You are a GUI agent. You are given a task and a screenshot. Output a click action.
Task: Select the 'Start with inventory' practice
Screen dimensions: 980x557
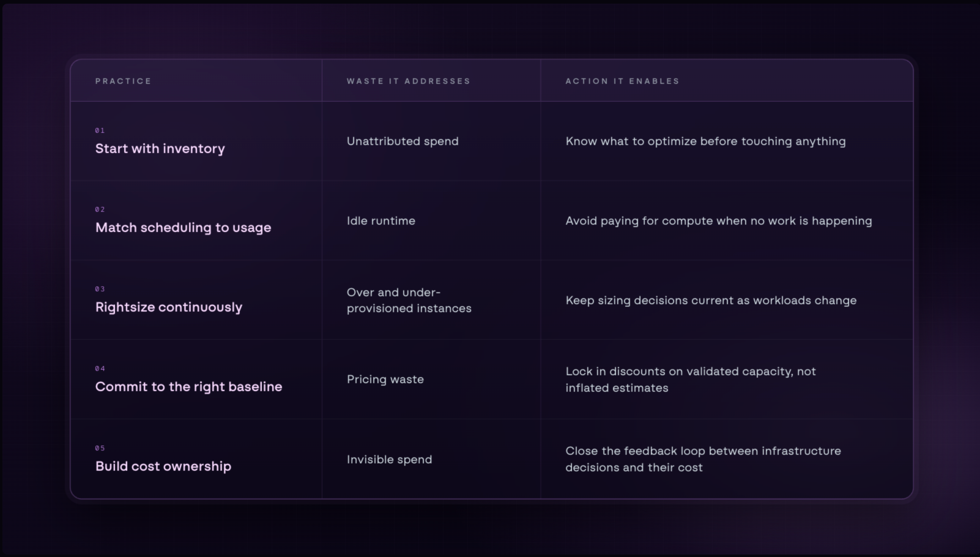160,149
